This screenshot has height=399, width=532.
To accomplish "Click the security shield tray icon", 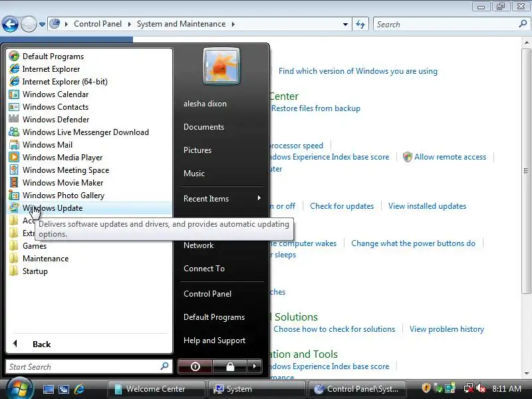I will click(x=426, y=388).
